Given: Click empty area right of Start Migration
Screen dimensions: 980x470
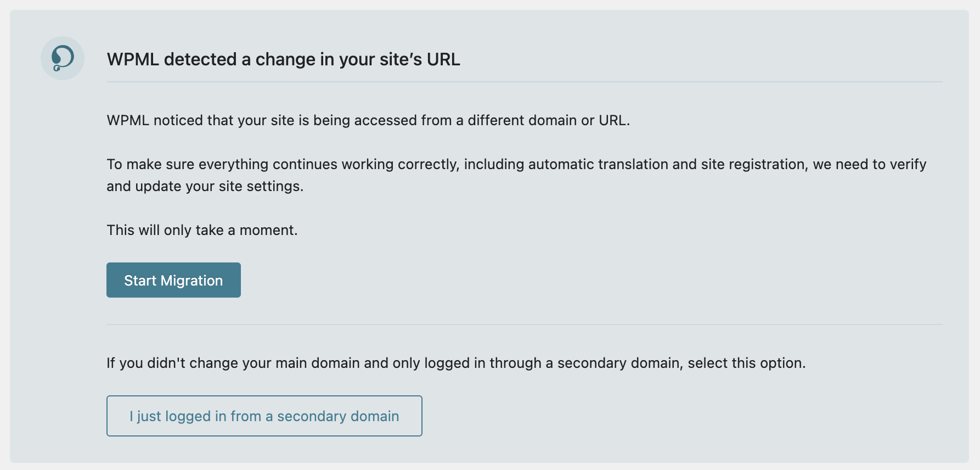Looking at the screenshot, I should pyautogui.click(x=494, y=280).
